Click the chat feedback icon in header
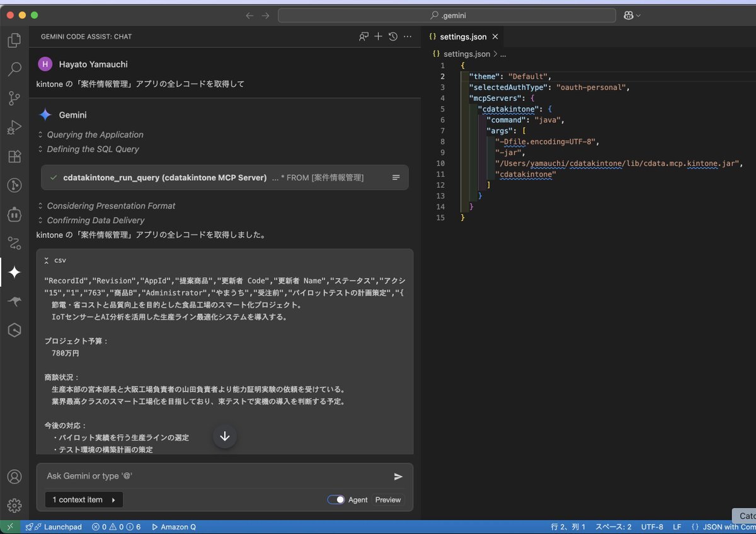The image size is (756, 534). [364, 37]
